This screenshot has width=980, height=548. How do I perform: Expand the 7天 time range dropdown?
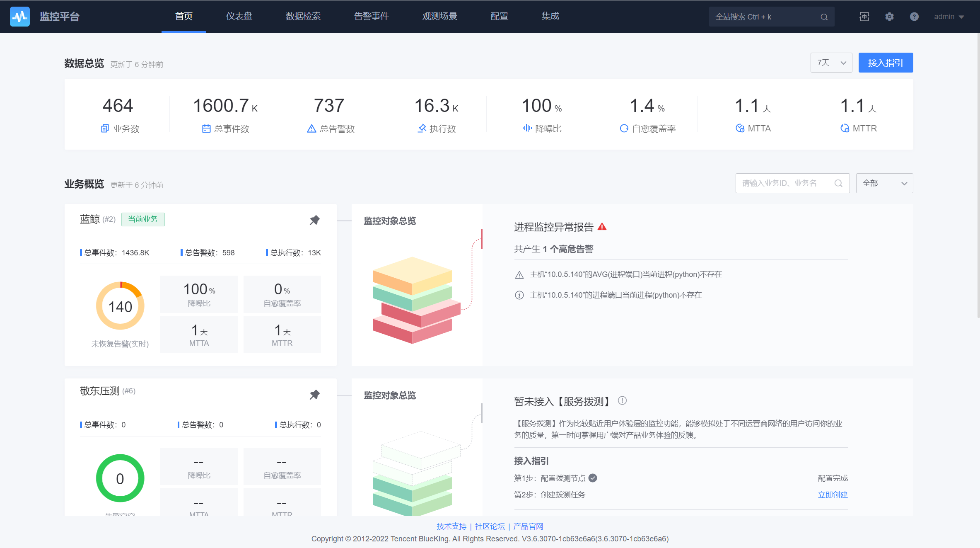(831, 63)
